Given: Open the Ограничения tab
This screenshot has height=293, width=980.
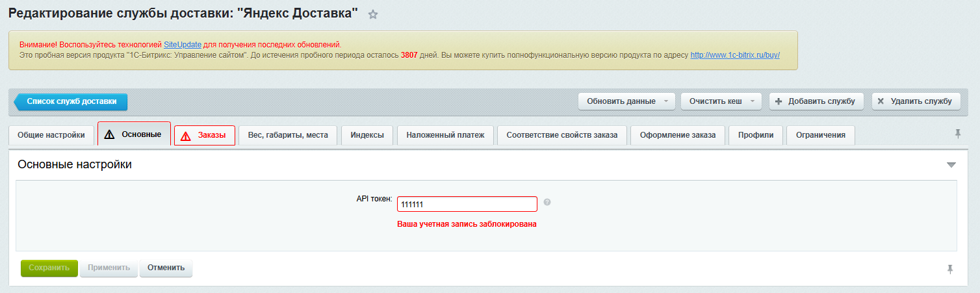Looking at the screenshot, I should (x=821, y=135).
